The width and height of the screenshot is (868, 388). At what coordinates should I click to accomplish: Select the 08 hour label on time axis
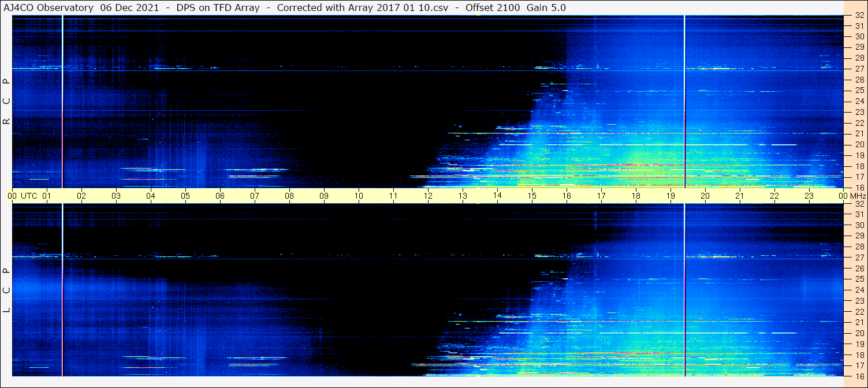coord(289,196)
